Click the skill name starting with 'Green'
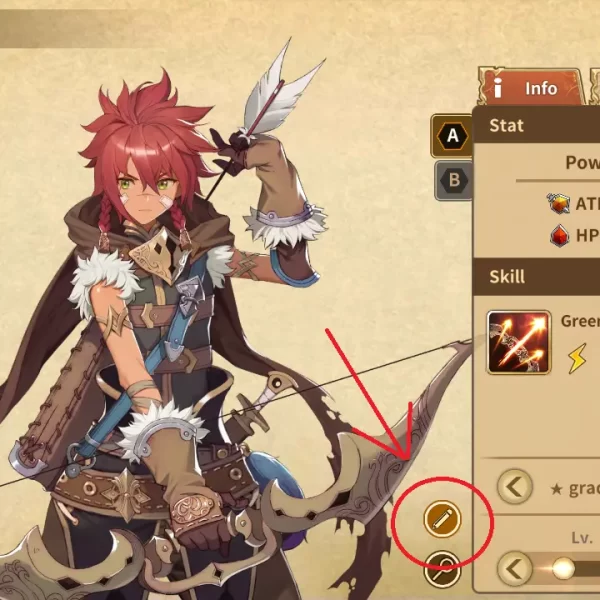 coord(580,321)
